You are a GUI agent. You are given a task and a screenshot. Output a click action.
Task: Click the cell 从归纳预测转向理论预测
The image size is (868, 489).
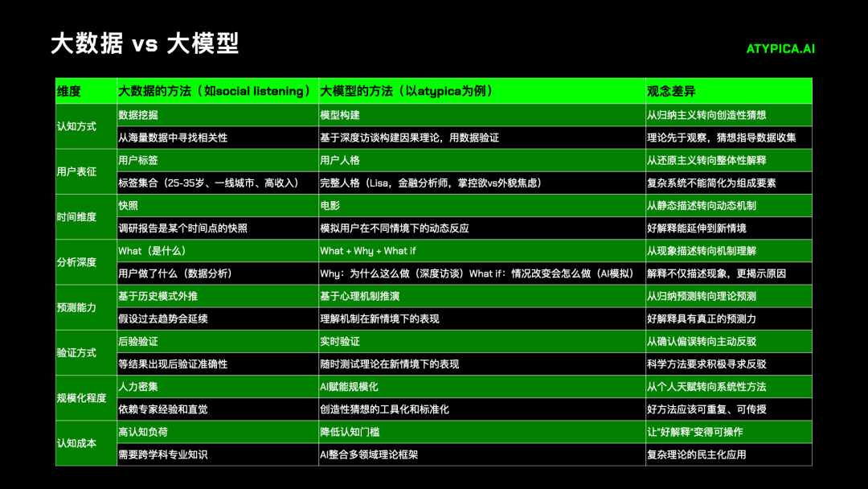point(728,296)
